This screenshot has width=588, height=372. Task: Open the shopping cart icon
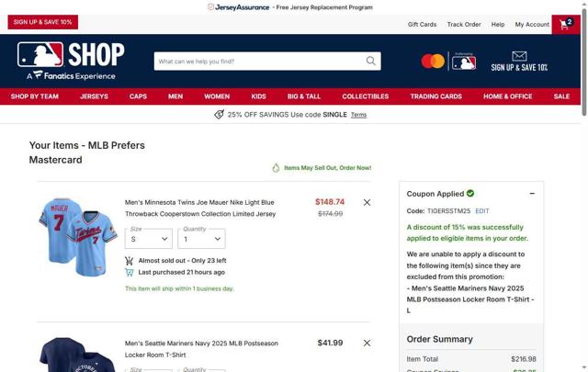566,25
